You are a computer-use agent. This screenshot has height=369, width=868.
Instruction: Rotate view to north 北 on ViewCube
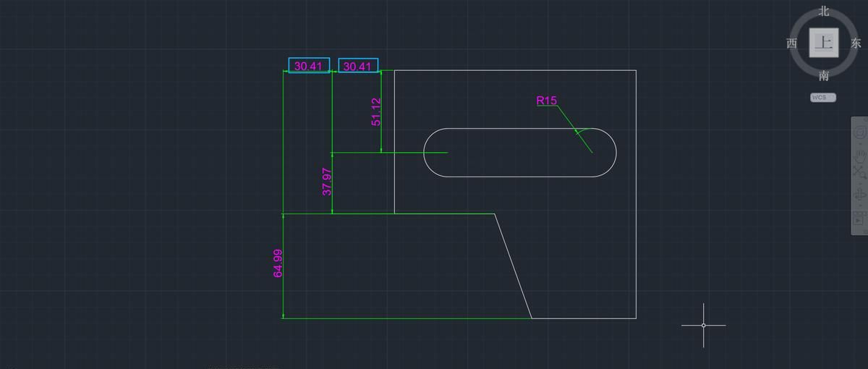824,11
